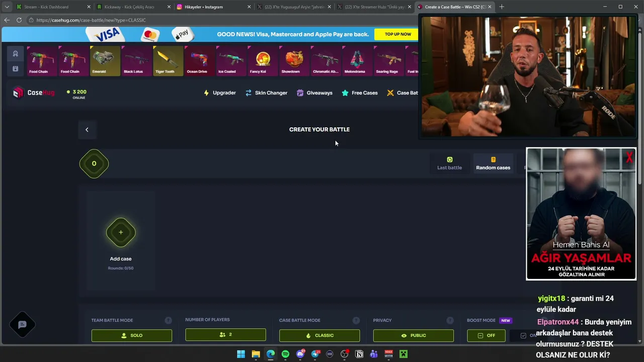644x362 pixels.
Task: Select the lower drops filter icon in live feed
Action: pyautogui.click(x=16, y=68)
